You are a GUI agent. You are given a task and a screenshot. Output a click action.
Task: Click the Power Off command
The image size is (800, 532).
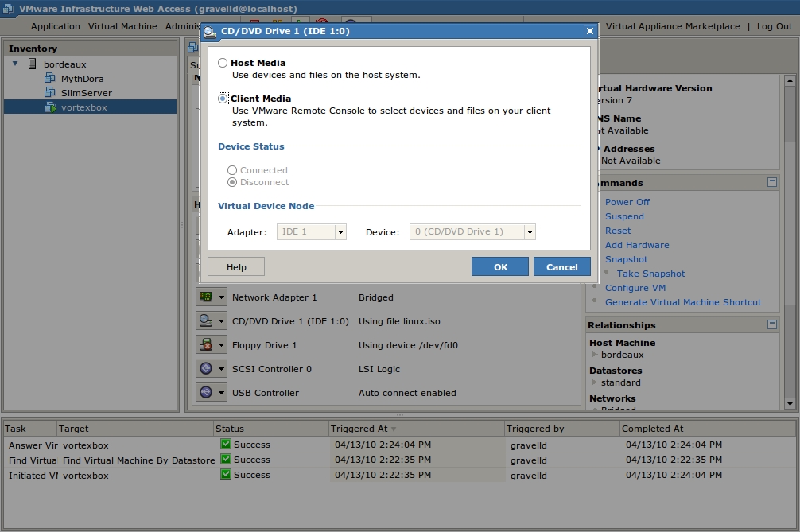pyautogui.click(x=627, y=202)
